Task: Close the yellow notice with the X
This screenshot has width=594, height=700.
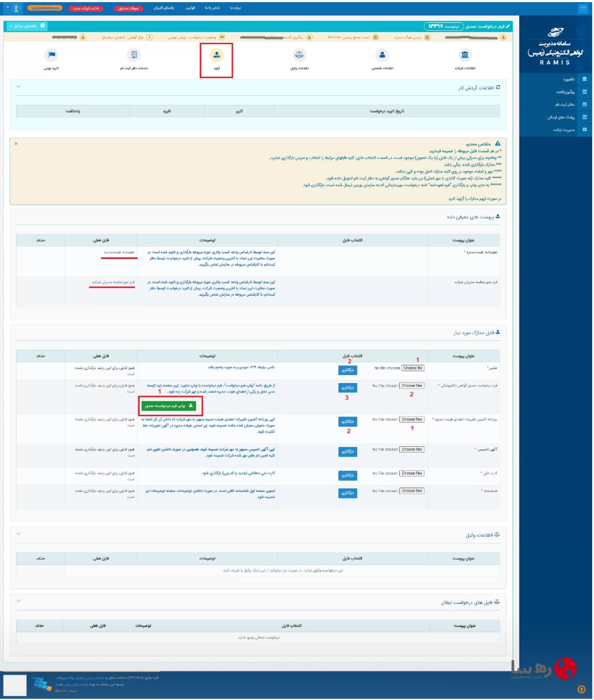Action: pos(16,144)
